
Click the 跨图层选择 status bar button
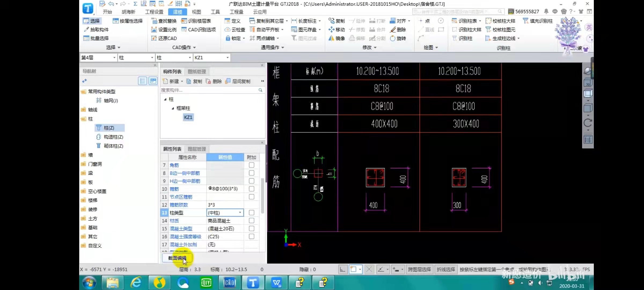419,269
